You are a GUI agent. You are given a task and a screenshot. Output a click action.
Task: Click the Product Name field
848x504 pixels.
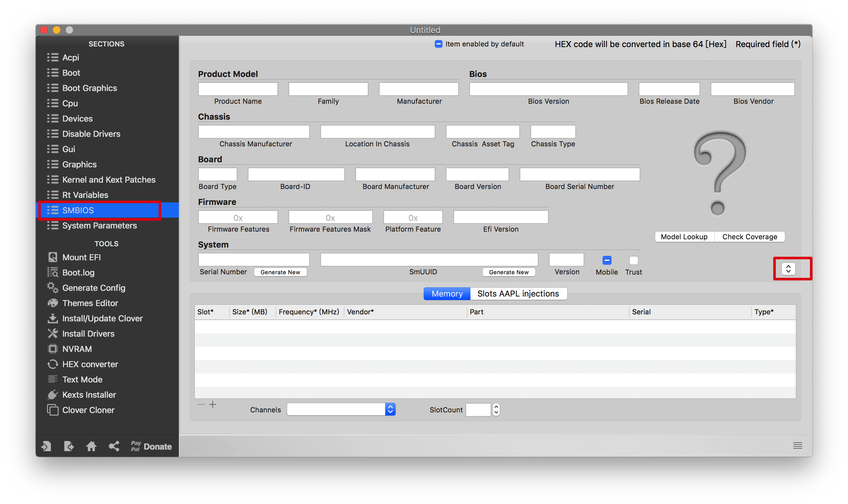(x=238, y=89)
